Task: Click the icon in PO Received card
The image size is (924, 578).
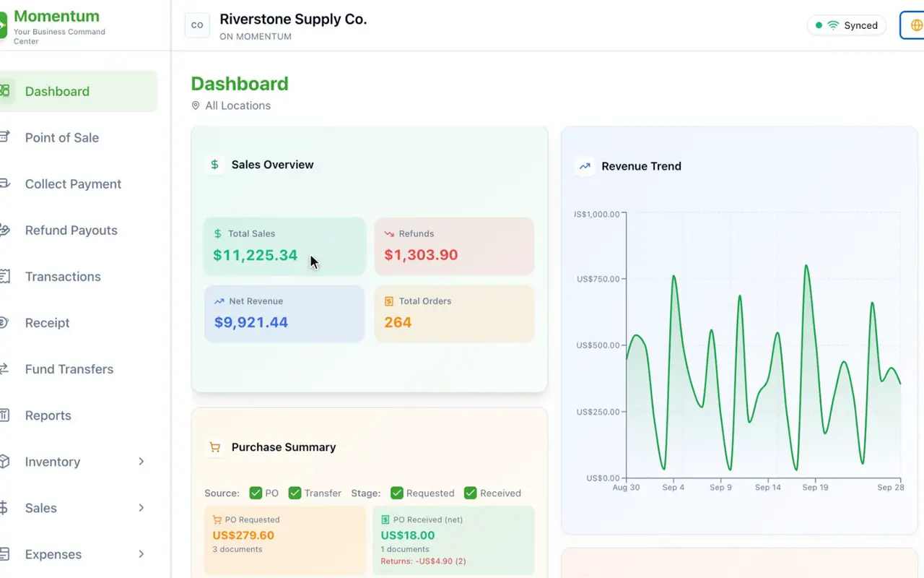Action: 385,519
